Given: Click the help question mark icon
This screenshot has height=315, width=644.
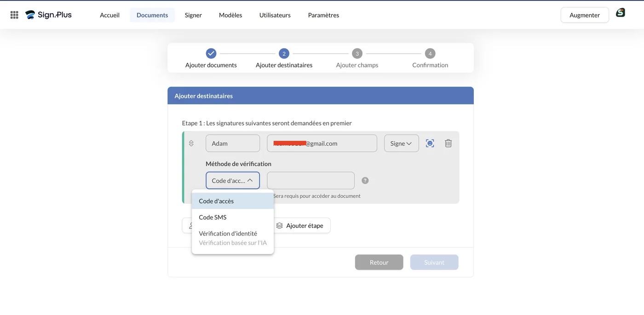Looking at the screenshot, I should coord(365,181).
